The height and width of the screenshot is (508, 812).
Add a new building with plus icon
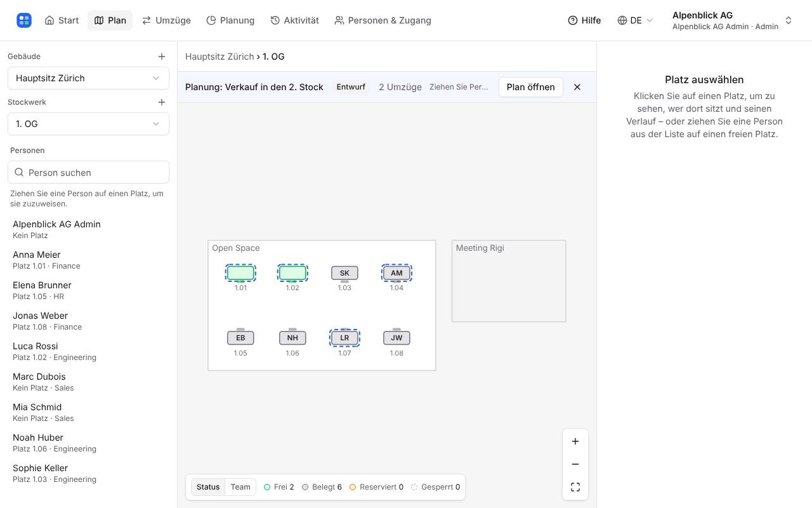coord(162,57)
